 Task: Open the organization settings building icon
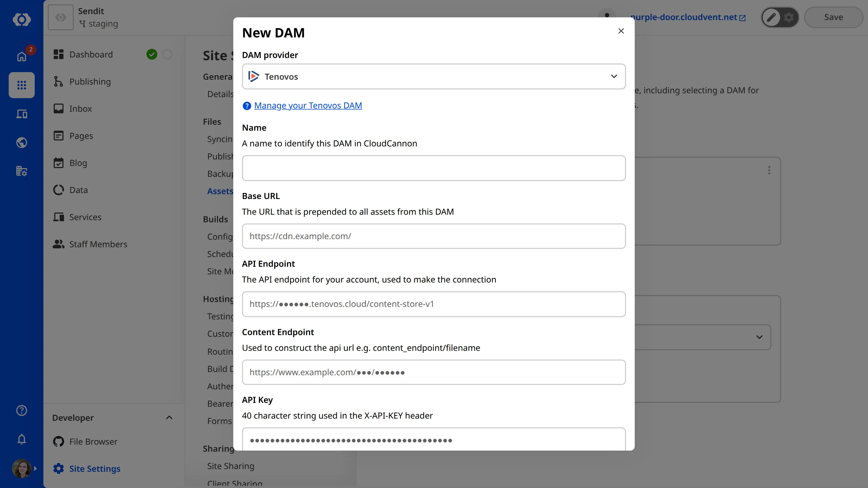[22, 171]
